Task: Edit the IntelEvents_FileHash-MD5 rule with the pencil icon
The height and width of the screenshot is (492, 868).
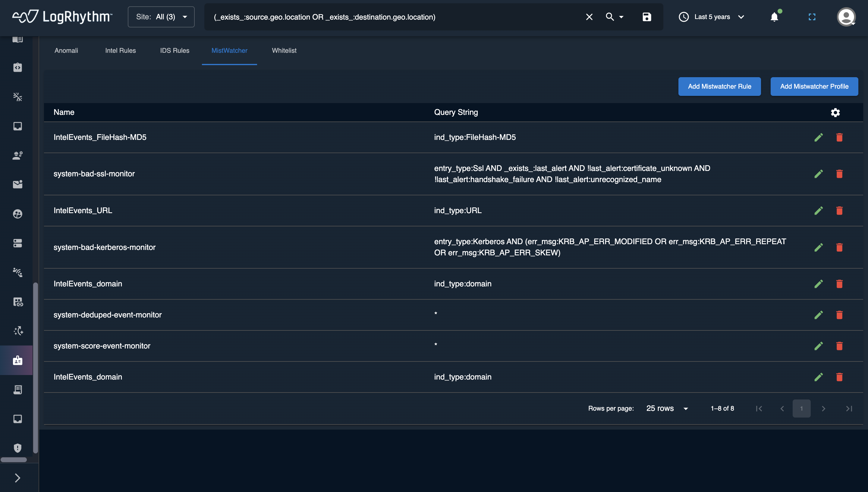Action: click(818, 137)
